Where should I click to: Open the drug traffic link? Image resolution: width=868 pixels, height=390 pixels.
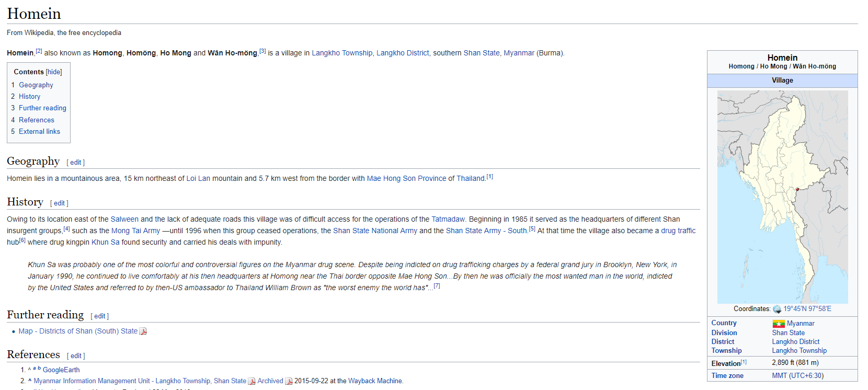[678, 231]
